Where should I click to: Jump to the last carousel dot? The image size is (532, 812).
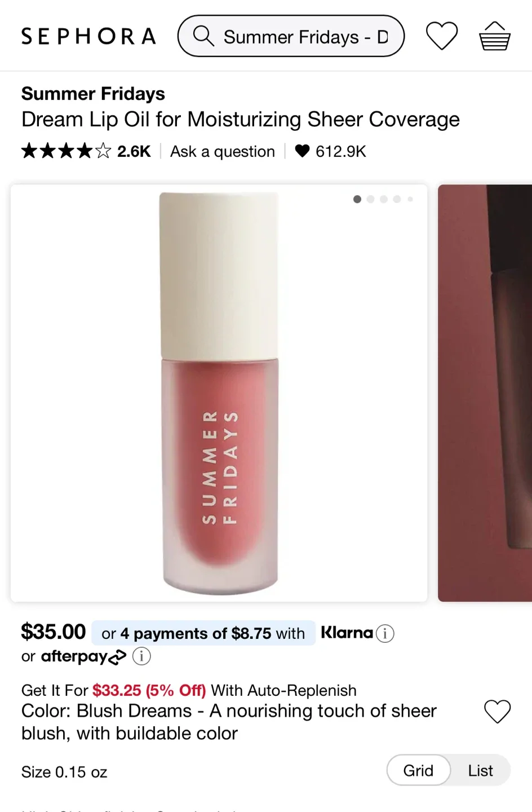pos(410,199)
